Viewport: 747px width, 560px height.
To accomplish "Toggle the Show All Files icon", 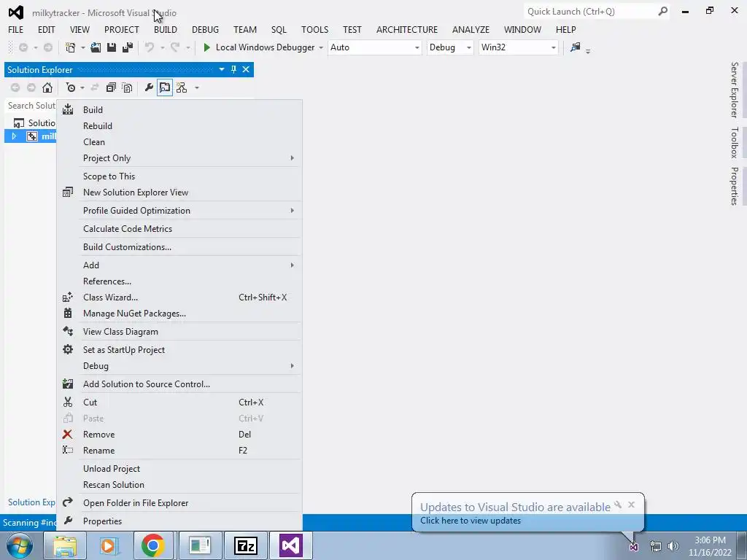I will (x=127, y=87).
